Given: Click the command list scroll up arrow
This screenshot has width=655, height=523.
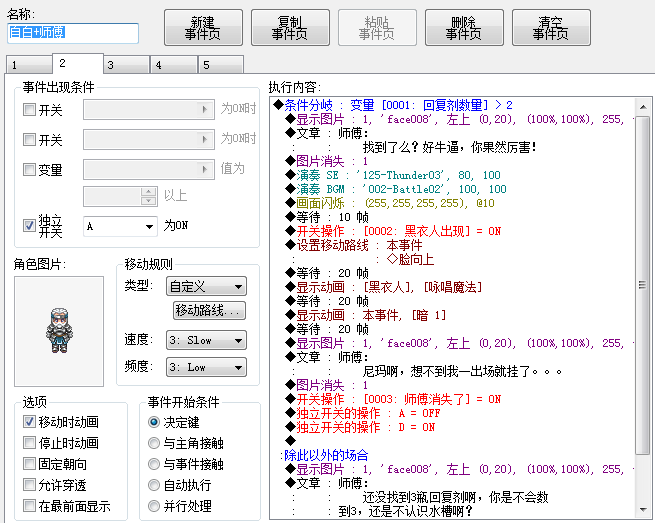Looking at the screenshot, I should [x=643, y=107].
